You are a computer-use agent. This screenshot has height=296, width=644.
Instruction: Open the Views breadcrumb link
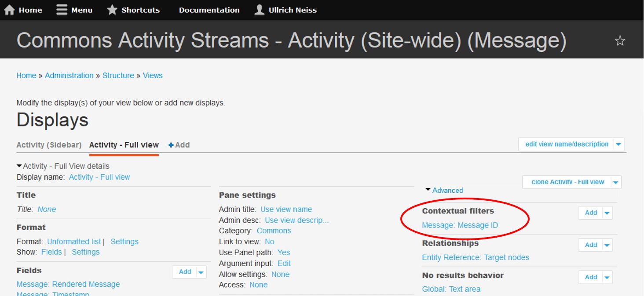(x=153, y=76)
